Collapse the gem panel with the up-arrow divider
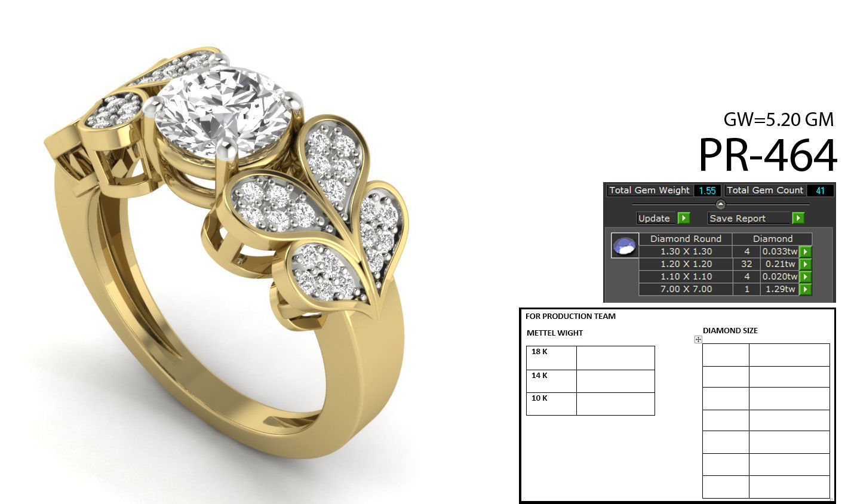The image size is (851, 504). tap(720, 204)
